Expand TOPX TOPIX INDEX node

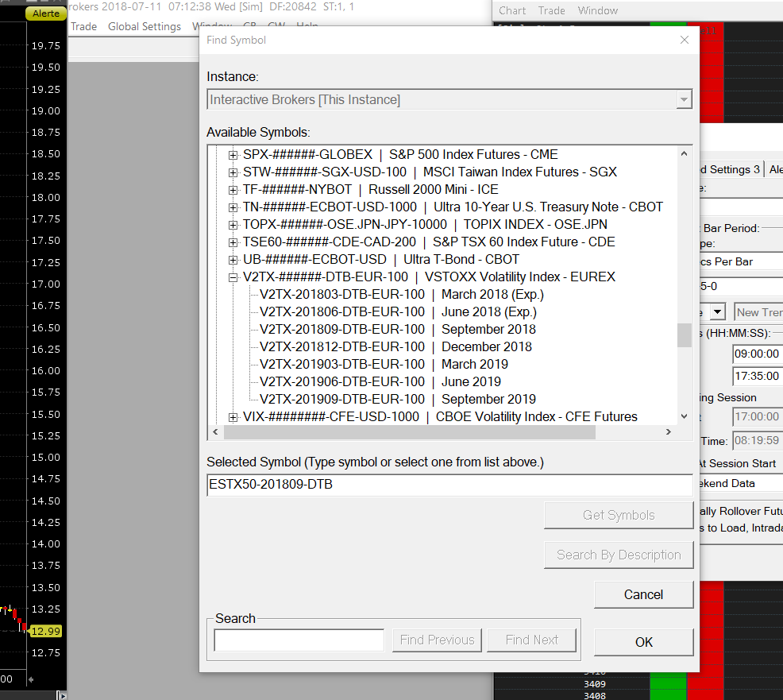coord(233,225)
